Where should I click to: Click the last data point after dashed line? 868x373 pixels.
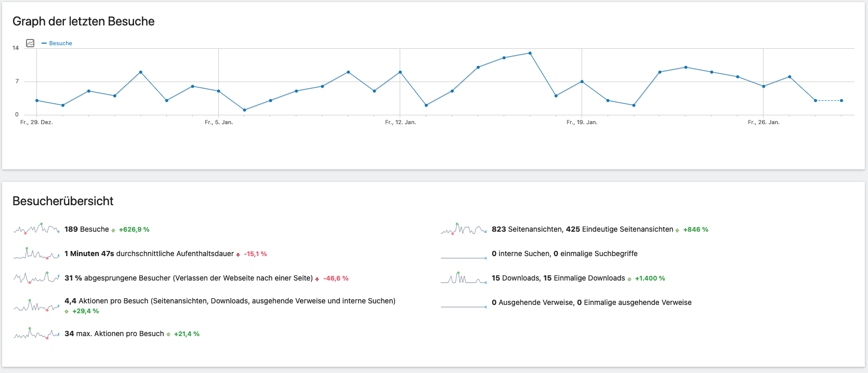[x=841, y=101]
